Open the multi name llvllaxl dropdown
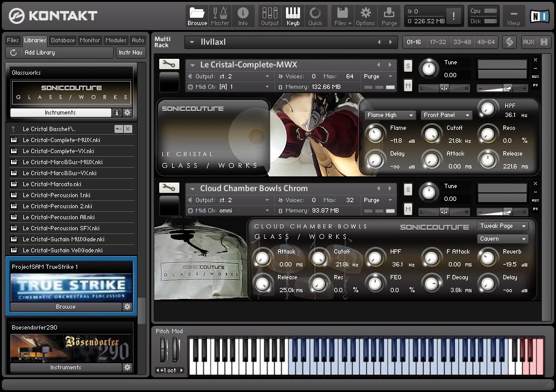Screen dimensions: 556x392 (x=192, y=42)
